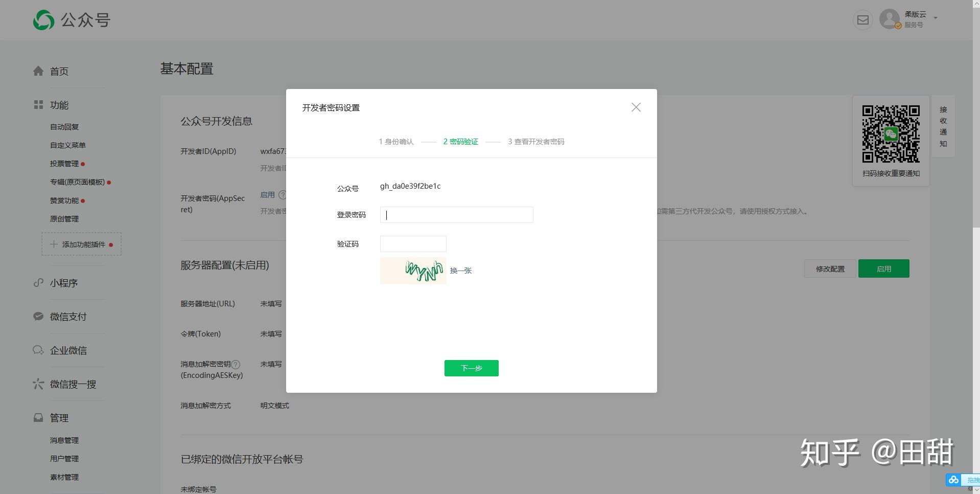The width and height of the screenshot is (980, 494).
Task: Click 换一张 to refresh captcha
Action: [461, 271]
